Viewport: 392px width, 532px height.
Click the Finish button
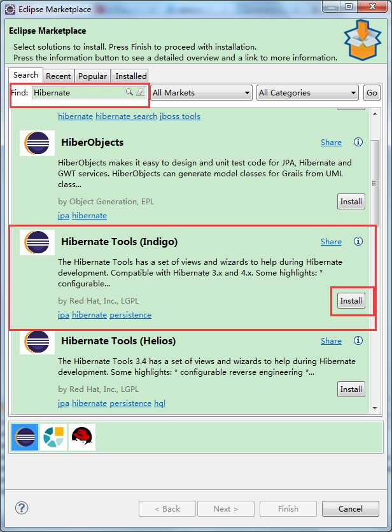[288, 508]
